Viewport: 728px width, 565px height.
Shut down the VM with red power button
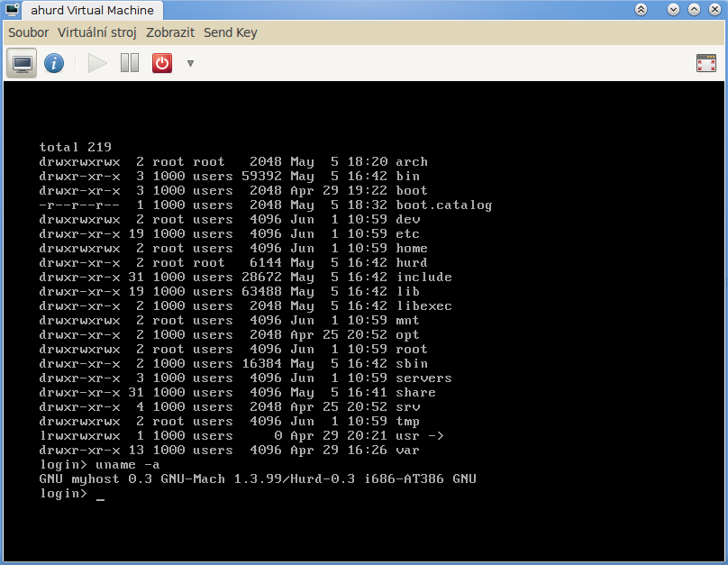(x=162, y=63)
